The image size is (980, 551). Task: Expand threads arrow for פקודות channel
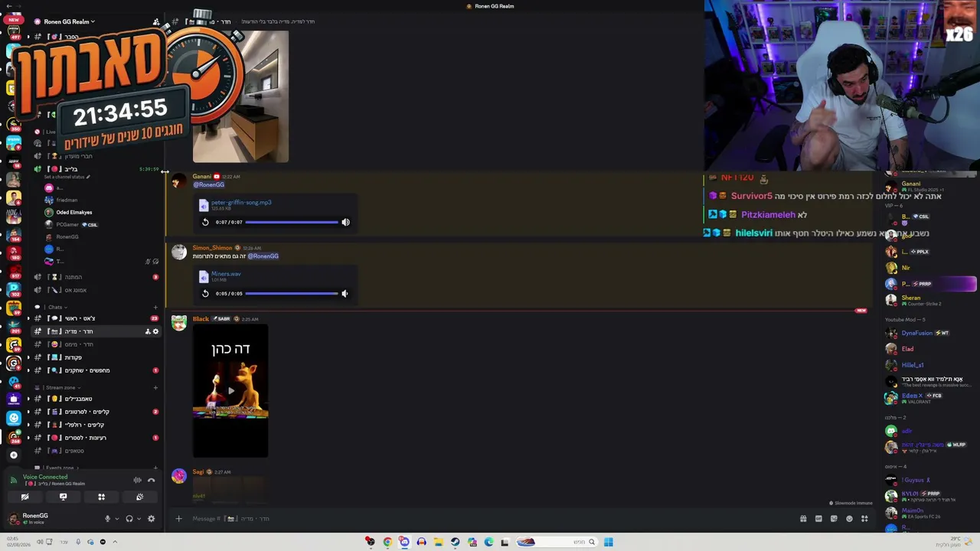point(28,357)
